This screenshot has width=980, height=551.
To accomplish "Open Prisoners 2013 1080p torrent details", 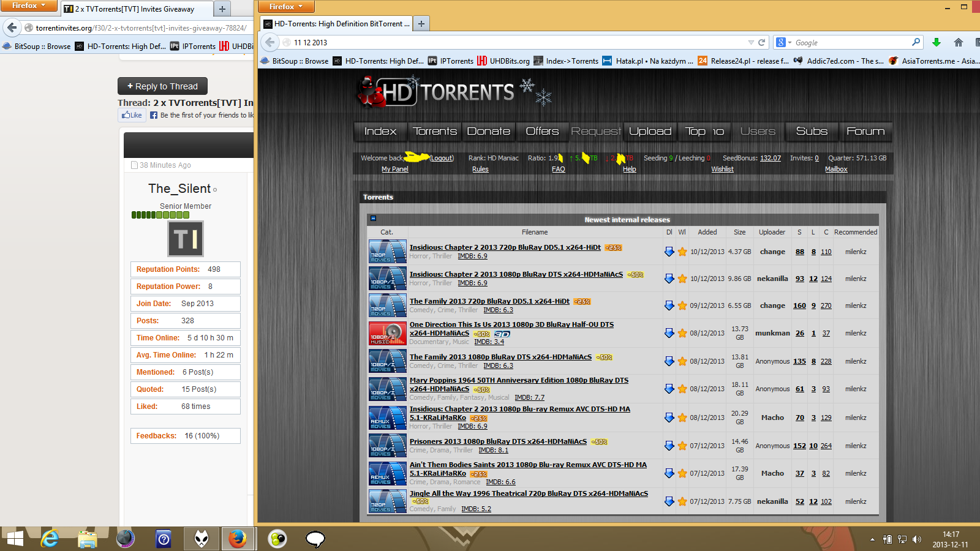I will coord(498,441).
